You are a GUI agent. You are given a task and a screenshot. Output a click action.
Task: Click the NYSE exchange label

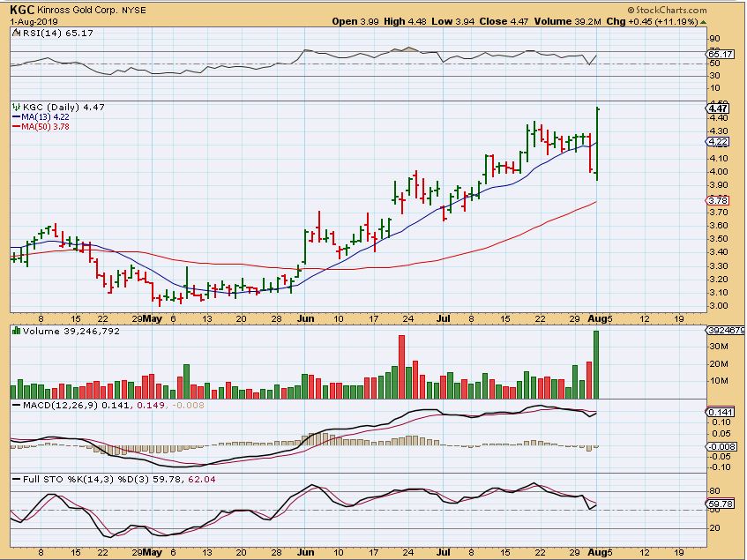click(133, 10)
